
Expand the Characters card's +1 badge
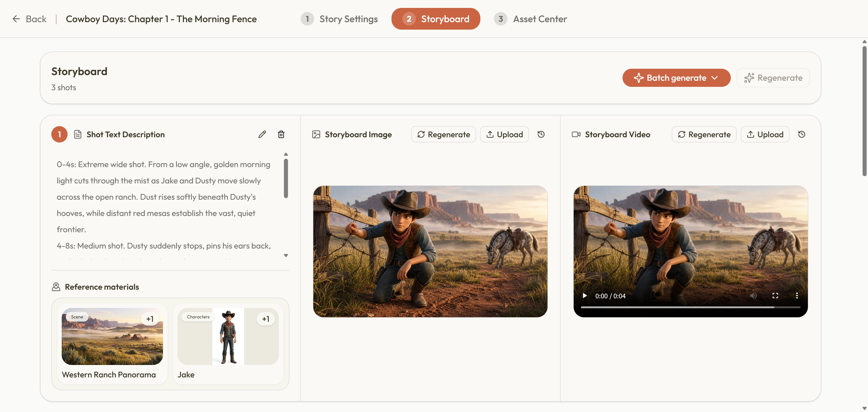point(266,319)
